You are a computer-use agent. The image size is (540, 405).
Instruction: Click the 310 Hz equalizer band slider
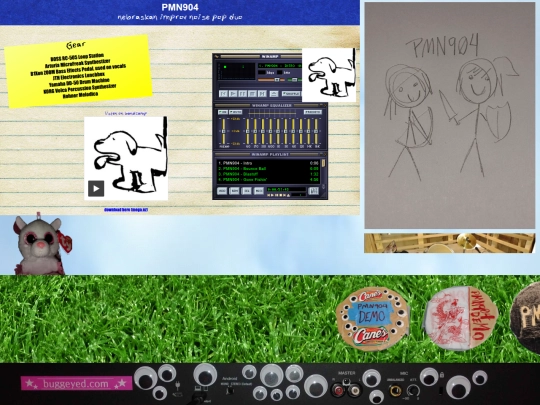pos(263,131)
